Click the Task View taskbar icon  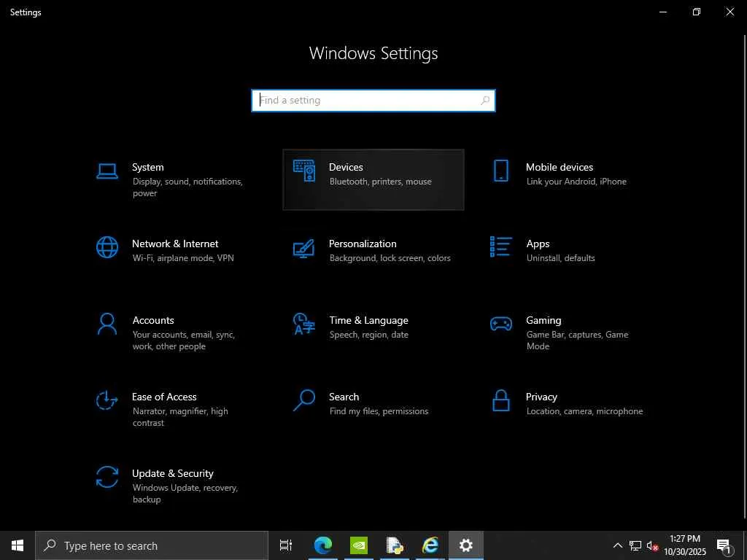286,545
